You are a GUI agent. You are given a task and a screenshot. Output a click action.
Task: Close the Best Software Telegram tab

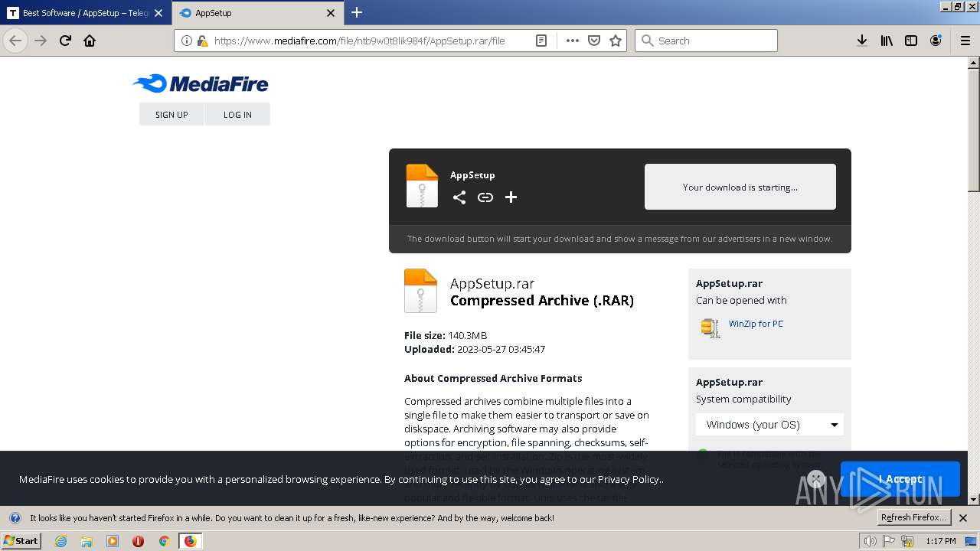click(158, 13)
